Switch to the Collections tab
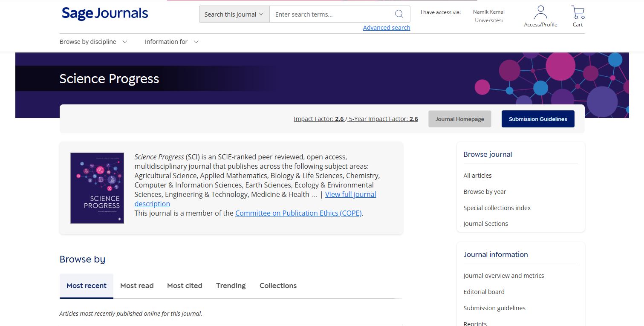Viewport: 644px width, 326px height. coord(278,286)
